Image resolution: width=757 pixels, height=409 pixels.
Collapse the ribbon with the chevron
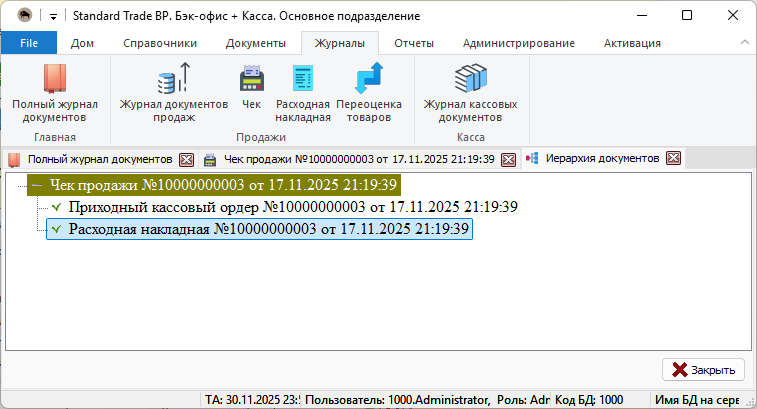pyautogui.click(x=744, y=42)
